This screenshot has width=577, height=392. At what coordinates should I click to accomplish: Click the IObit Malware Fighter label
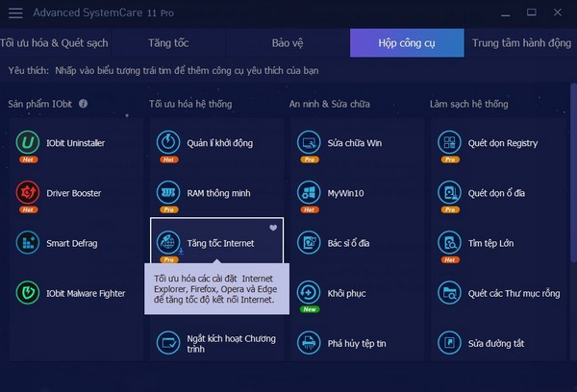click(x=86, y=293)
